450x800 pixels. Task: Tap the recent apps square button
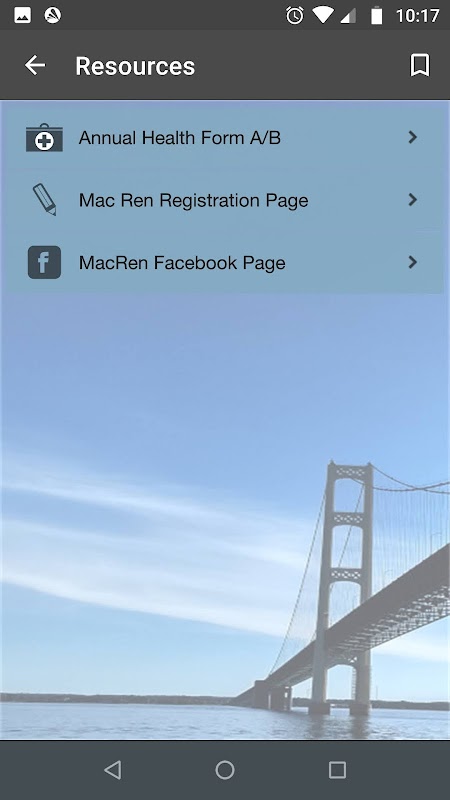click(x=337, y=770)
